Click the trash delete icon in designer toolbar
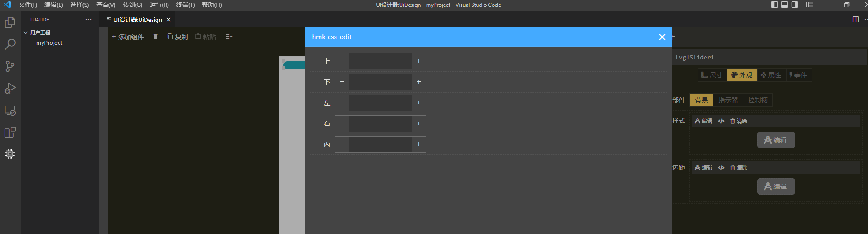Image resolution: width=868 pixels, height=234 pixels. pos(156,37)
